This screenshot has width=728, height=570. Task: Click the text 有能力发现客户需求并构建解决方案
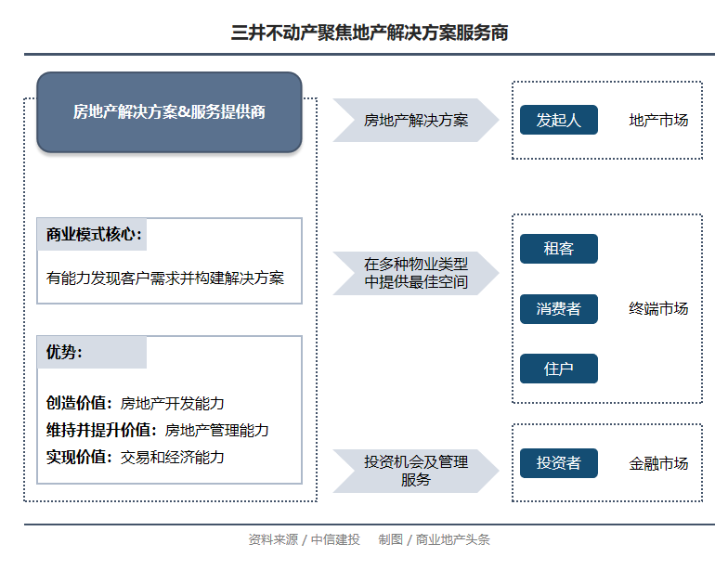(x=165, y=279)
